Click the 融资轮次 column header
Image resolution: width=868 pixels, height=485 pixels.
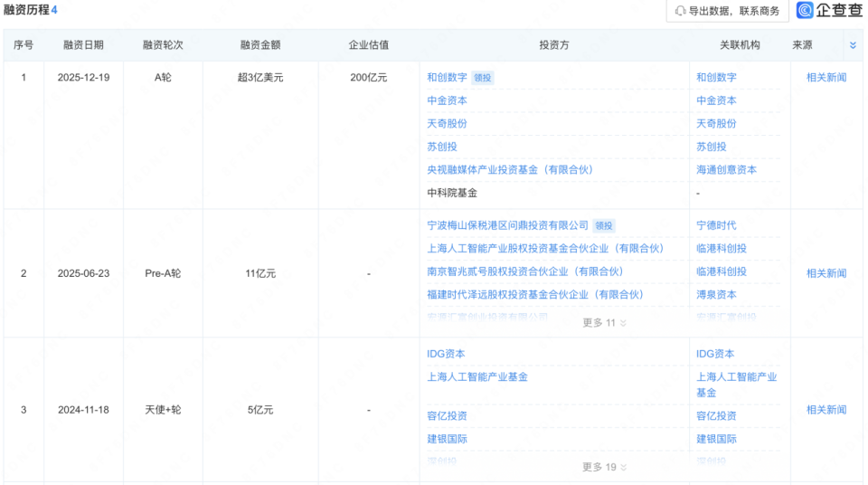(x=163, y=45)
